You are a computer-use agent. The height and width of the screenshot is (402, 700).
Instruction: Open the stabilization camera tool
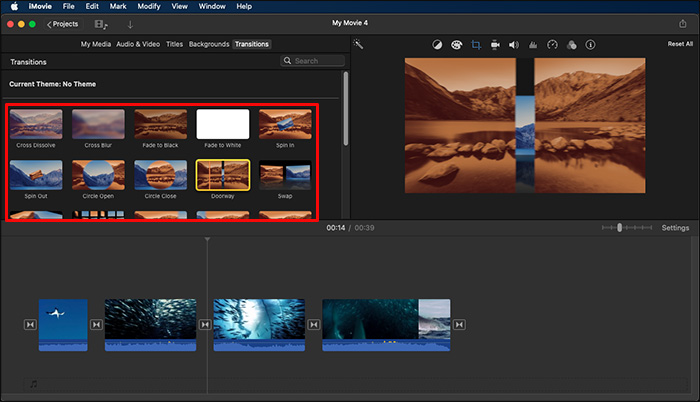(x=495, y=45)
